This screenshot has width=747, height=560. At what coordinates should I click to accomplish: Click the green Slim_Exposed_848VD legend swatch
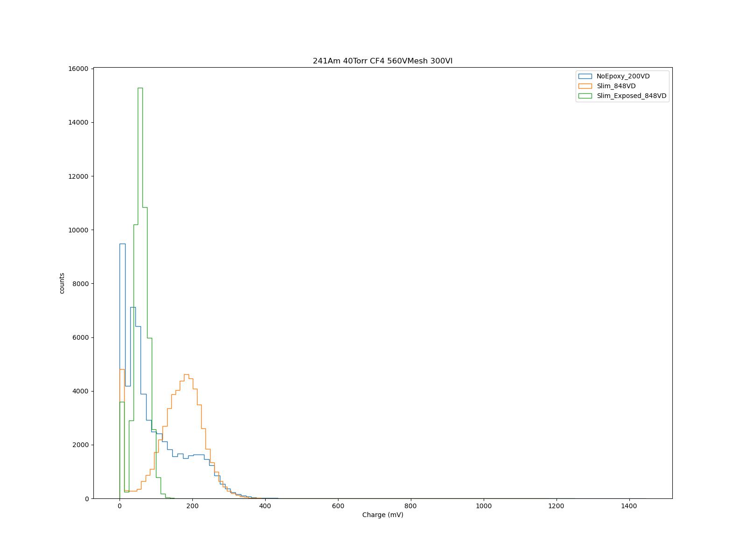click(x=585, y=96)
